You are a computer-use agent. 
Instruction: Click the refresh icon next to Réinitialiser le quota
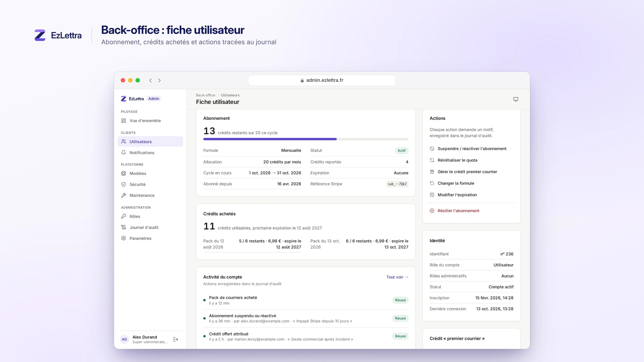[432, 160]
